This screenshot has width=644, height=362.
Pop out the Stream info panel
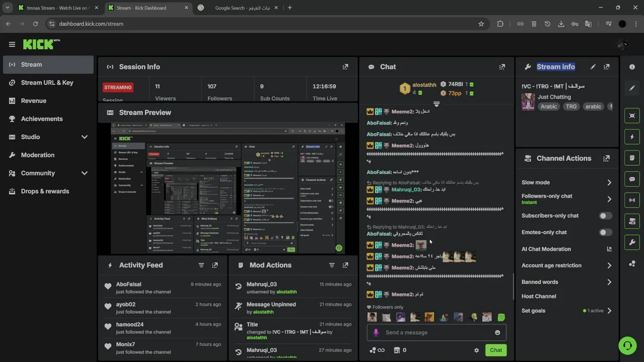pos(606,67)
